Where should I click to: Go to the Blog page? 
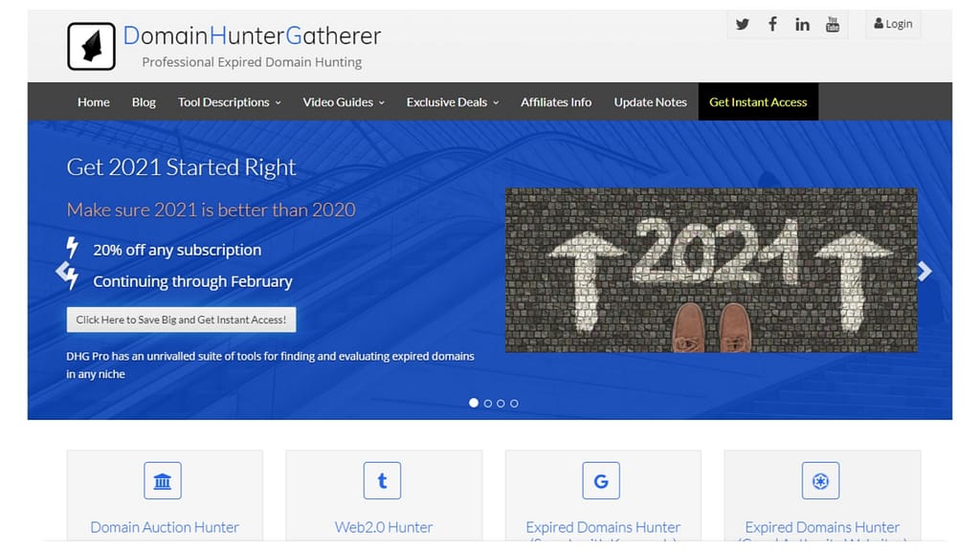point(144,102)
